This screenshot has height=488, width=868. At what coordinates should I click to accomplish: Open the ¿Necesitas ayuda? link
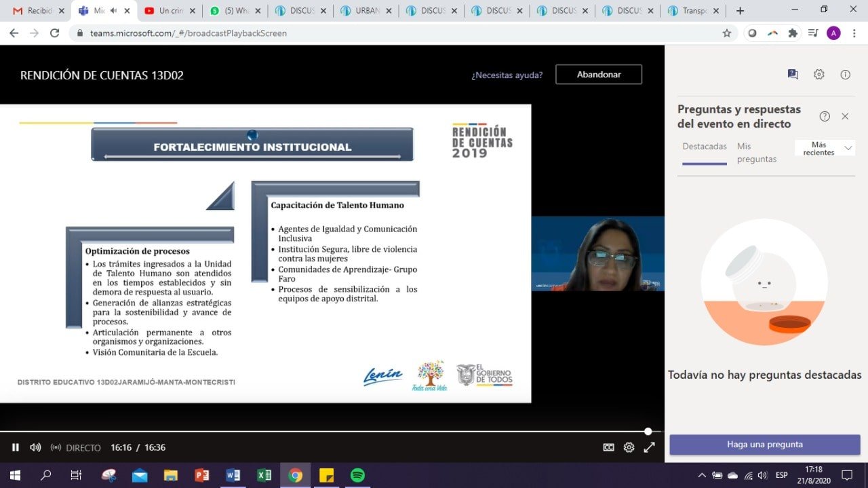coord(507,75)
